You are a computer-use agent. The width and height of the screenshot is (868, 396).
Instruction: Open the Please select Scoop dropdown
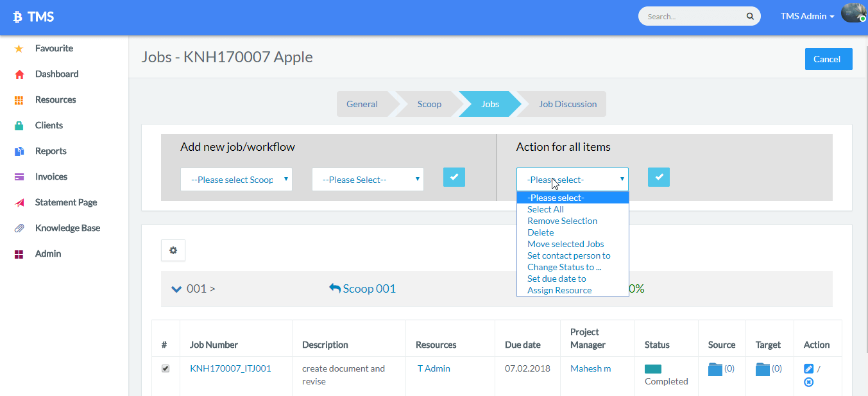(x=236, y=180)
